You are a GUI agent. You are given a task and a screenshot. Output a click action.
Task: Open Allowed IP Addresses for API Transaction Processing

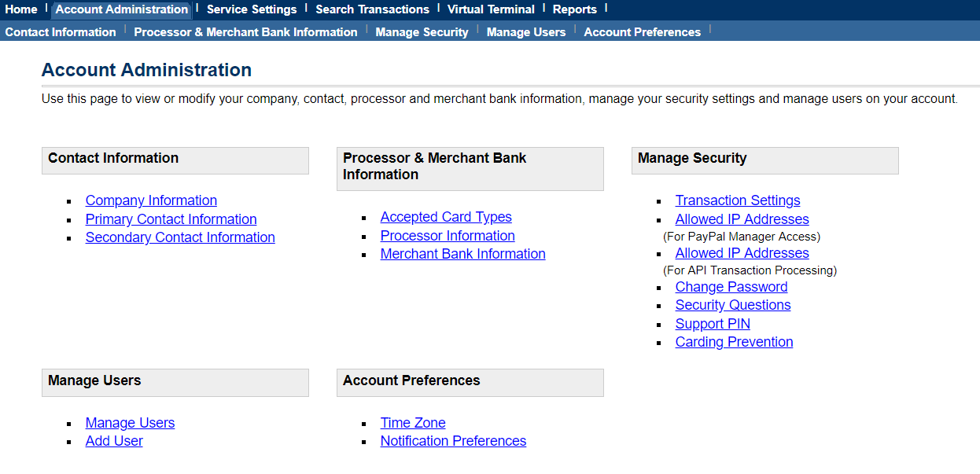(742, 252)
